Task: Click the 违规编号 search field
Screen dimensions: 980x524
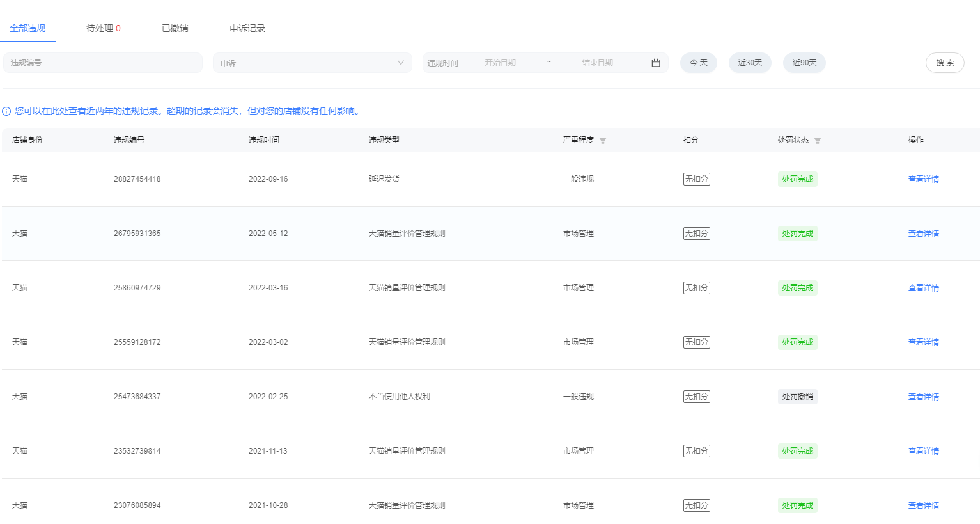Action: [x=103, y=63]
